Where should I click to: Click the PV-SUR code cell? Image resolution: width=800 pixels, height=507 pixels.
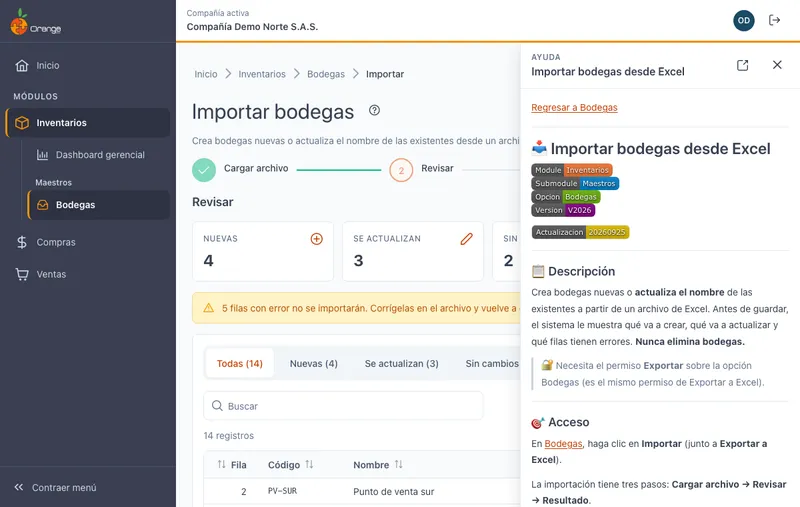pyautogui.click(x=282, y=491)
